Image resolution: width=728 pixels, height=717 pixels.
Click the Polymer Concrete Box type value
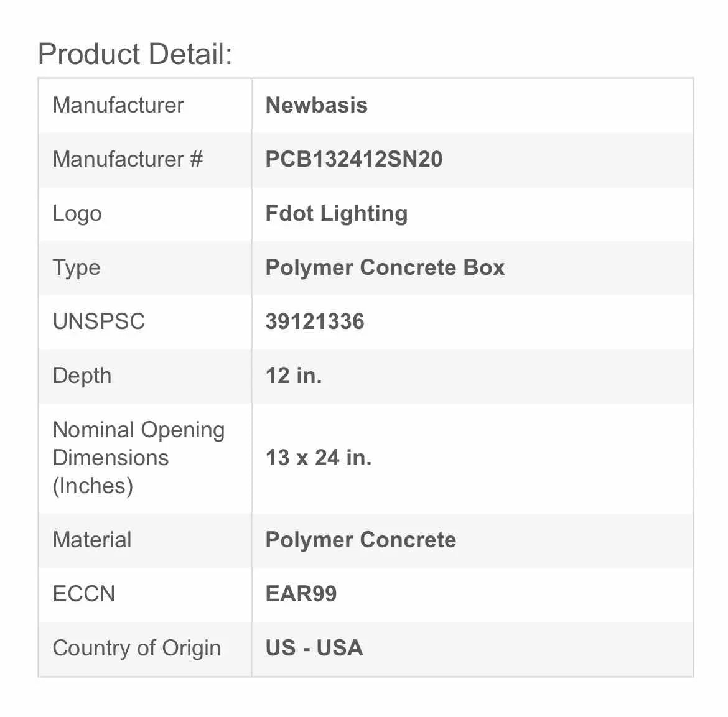point(385,268)
